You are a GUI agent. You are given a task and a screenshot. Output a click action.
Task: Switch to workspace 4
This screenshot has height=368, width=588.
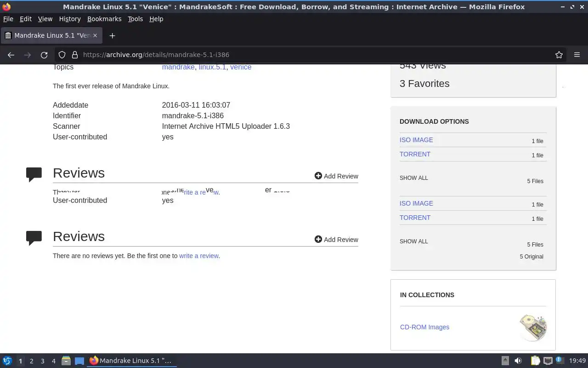(x=54, y=361)
